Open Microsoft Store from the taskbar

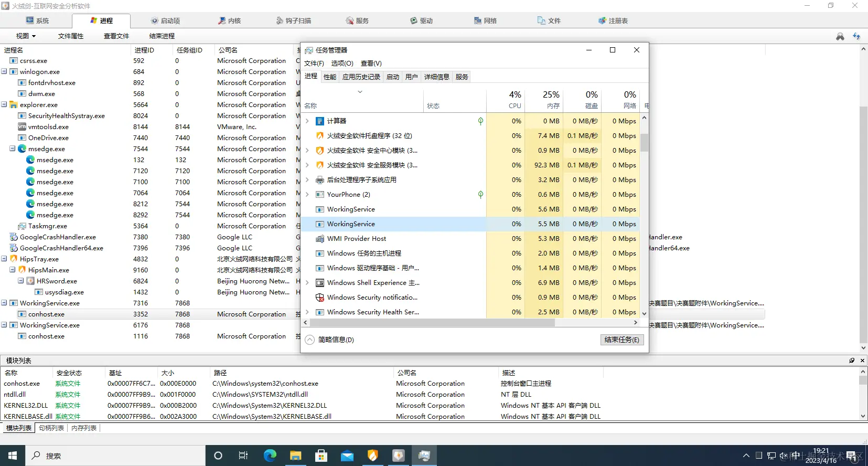[322, 456]
